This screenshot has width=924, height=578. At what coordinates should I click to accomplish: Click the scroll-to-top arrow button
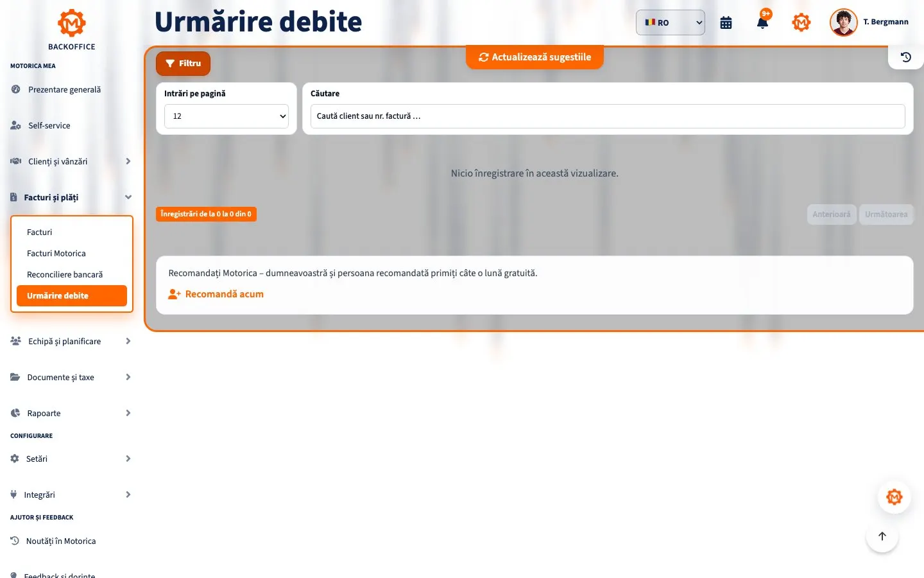882,536
